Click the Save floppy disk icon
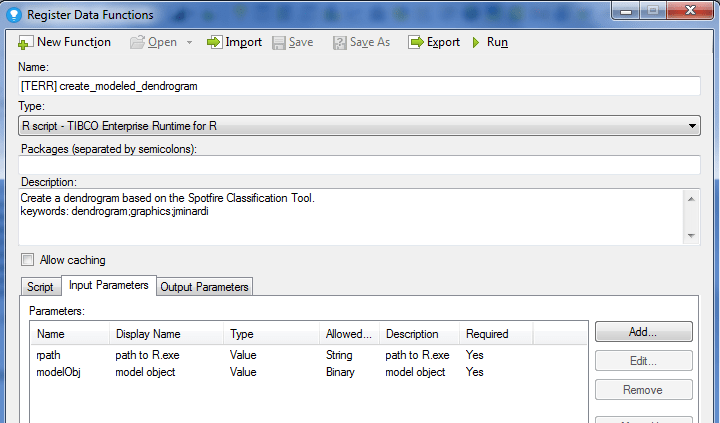The image size is (720, 423). [x=279, y=43]
